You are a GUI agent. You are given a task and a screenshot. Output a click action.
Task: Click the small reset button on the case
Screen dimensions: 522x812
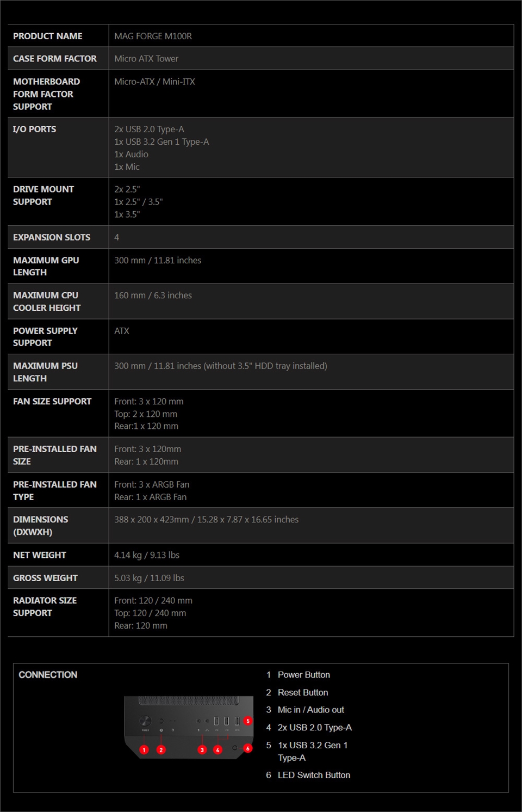[x=161, y=721]
